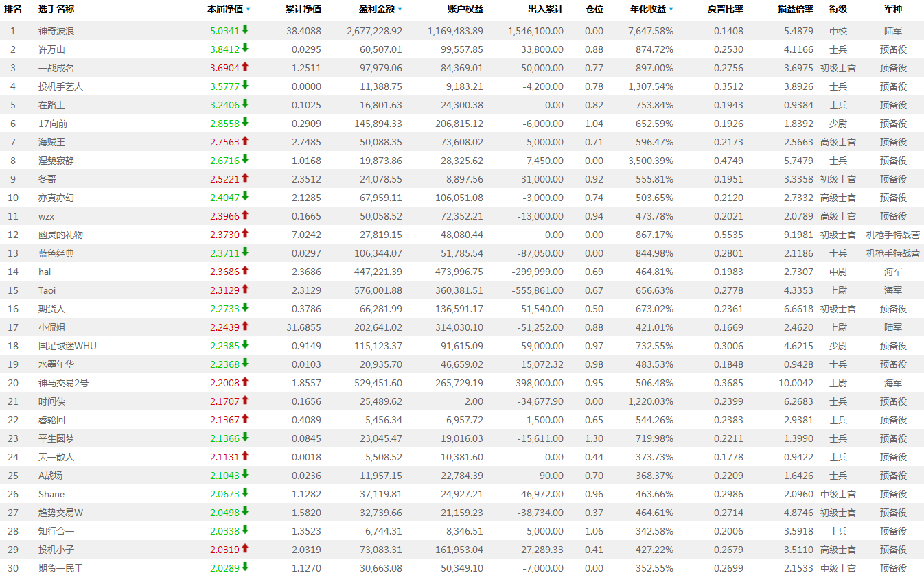Screen dimensions: 924x575
Task: Click green down arrow beside 2.2385
Action: coord(245,344)
